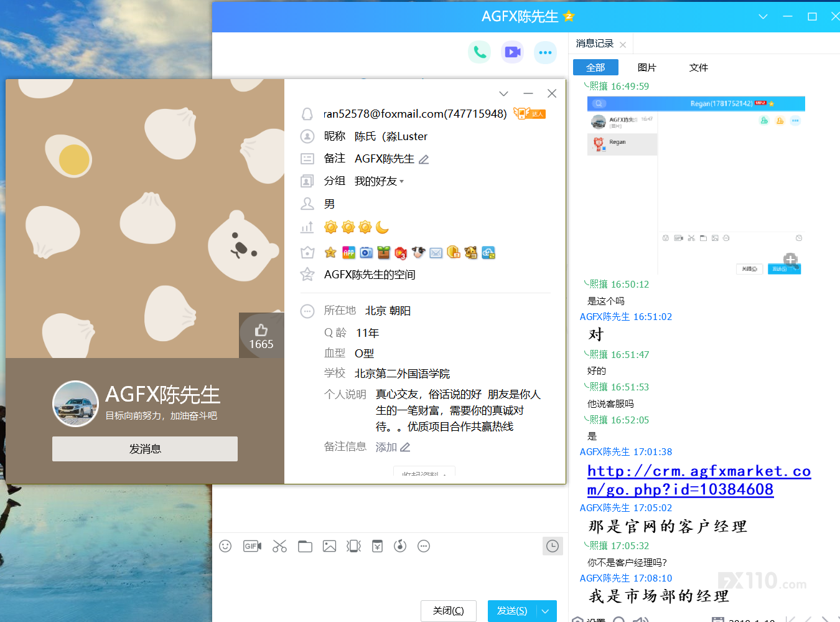
Task: Open AGFX陈先生的空间 link
Action: point(370,275)
